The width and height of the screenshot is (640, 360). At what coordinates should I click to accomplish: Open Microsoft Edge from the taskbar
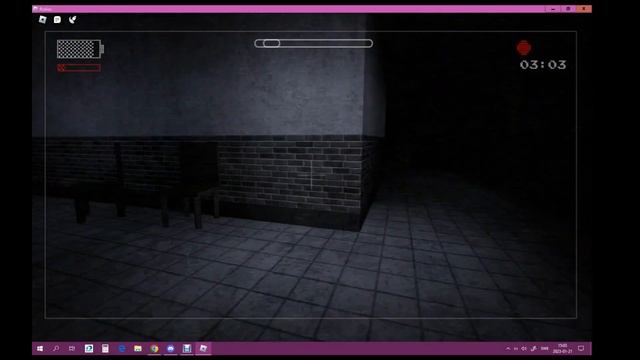[122, 348]
